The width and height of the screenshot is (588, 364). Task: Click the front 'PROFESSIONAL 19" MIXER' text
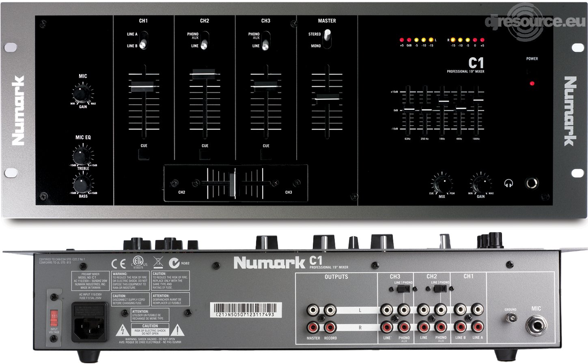pos(465,71)
